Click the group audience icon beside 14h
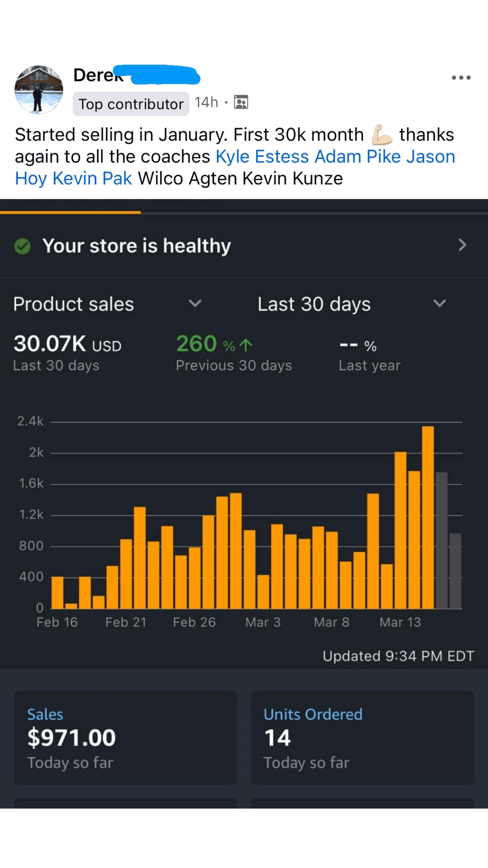The height and width of the screenshot is (868, 488). pyautogui.click(x=241, y=102)
